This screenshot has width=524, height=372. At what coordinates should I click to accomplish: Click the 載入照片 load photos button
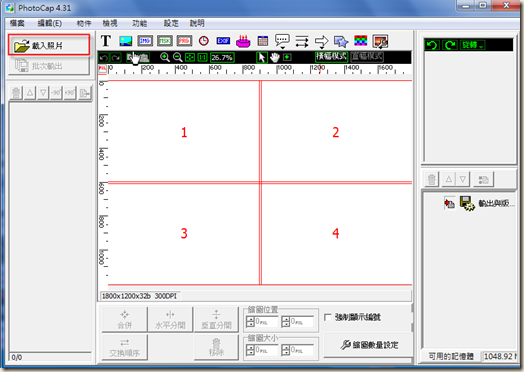point(49,45)
